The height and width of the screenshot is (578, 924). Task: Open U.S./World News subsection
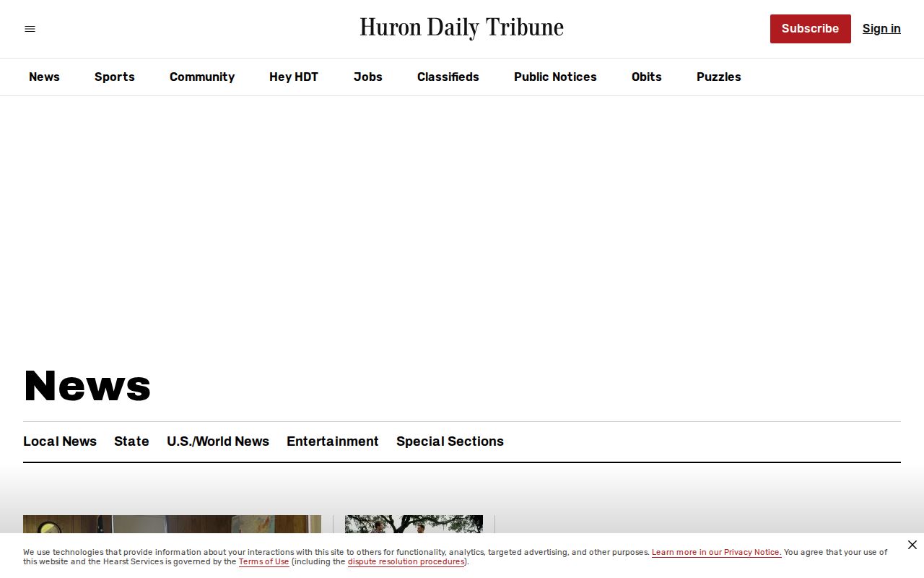coord(218,441)
